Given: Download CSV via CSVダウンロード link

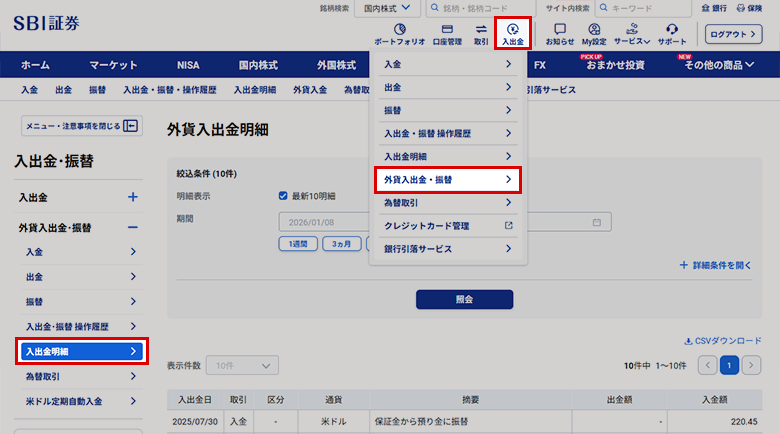Looking at the screenshot, I should click(x=723, y=340).
